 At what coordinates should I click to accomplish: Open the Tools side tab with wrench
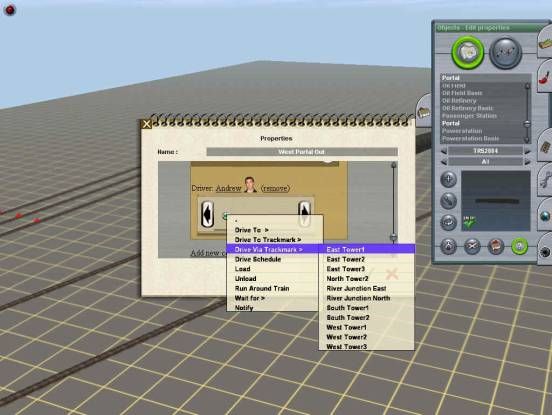[545, 180]
